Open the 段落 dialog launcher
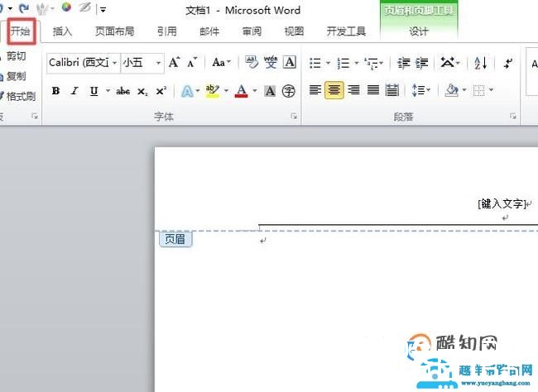538x392 pixels. (513, 117)
